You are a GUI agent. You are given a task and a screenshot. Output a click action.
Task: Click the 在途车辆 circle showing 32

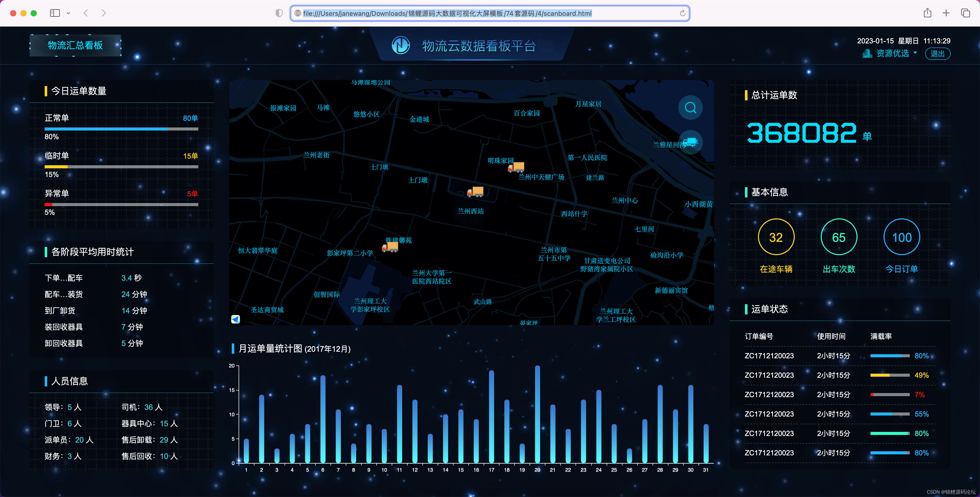(776, 237)
